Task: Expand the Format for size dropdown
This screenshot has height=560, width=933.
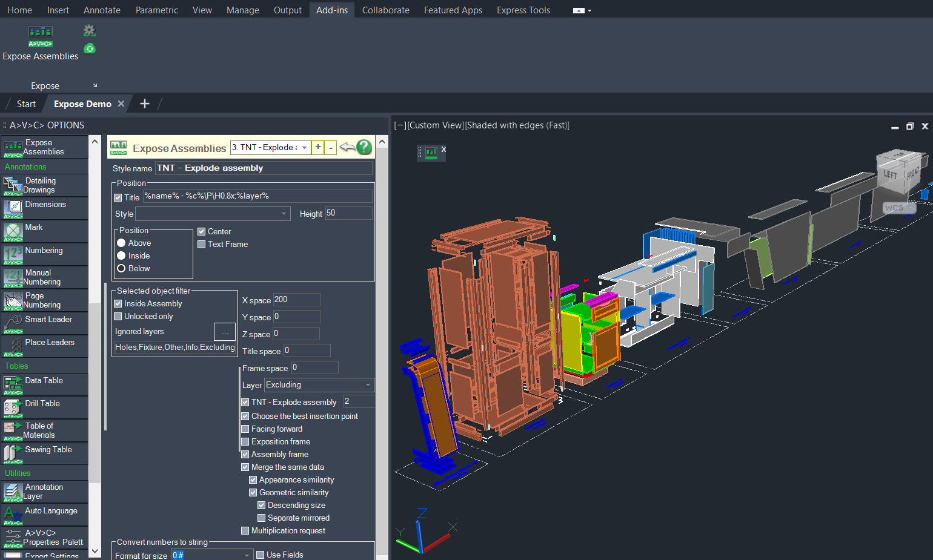Action: pyautogui.click(x=247, y=555)
